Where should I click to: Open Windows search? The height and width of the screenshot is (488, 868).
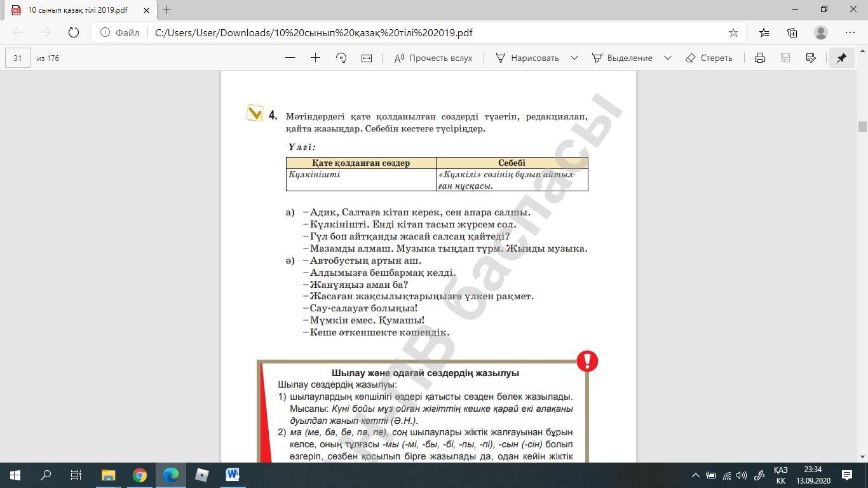[46, 475]
